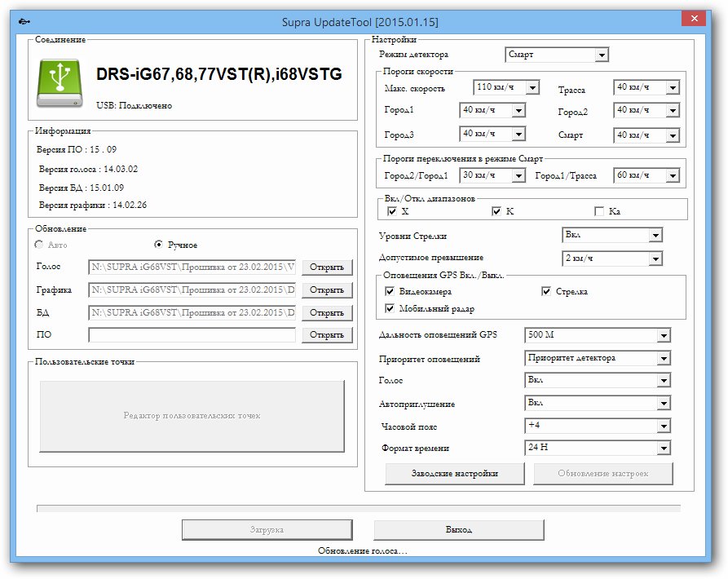Click the update progress bar
The height and width of the screenshot is (579, 728).
point(359,508)
